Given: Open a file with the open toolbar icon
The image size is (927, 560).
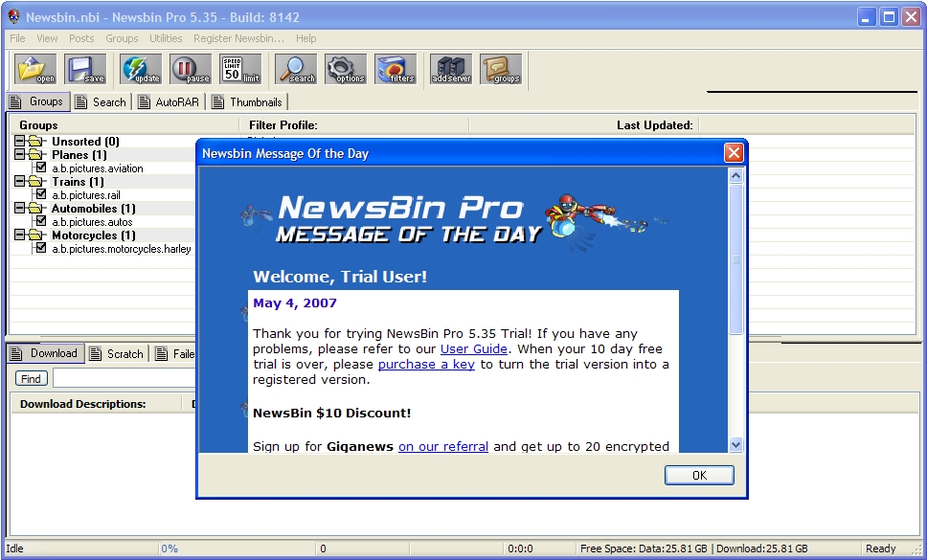Looking at the screenshot, I should [35, 69].
